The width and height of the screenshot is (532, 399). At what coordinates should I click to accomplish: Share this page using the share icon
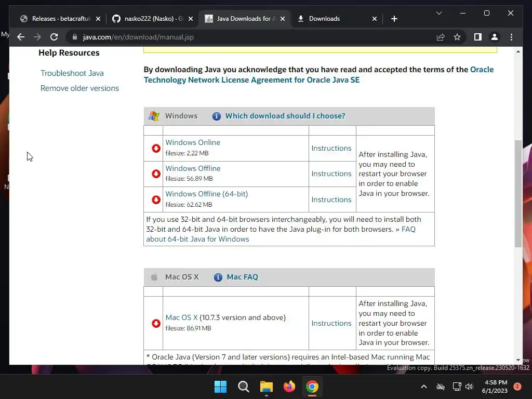441,37
